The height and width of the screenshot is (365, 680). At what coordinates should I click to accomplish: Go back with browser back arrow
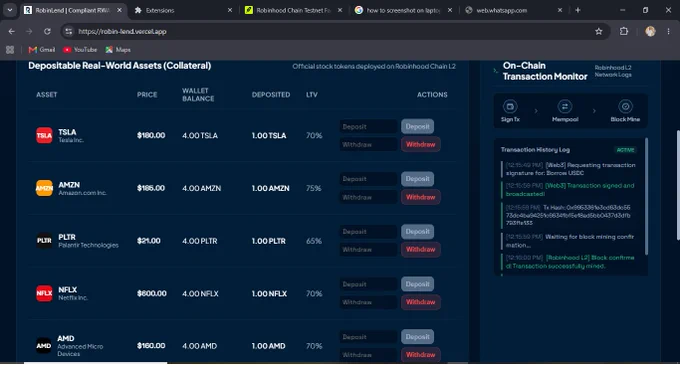pos(12,31)
